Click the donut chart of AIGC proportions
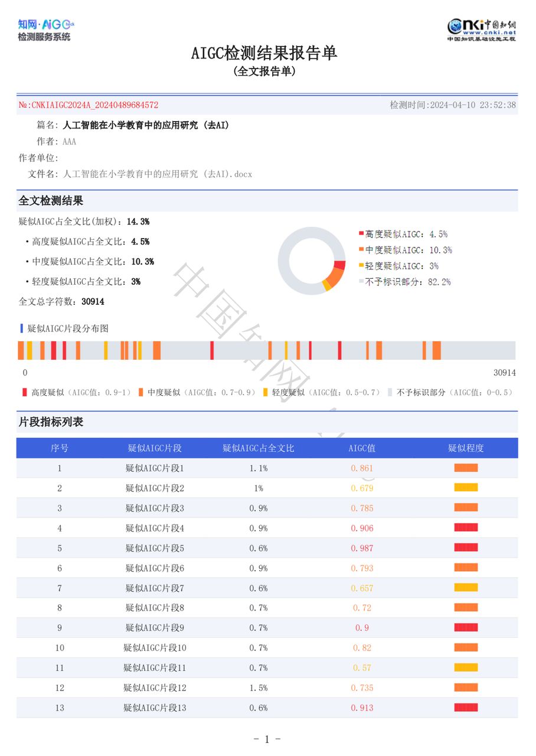This screenshot has width=536, height=756. (x=312, y=260)
